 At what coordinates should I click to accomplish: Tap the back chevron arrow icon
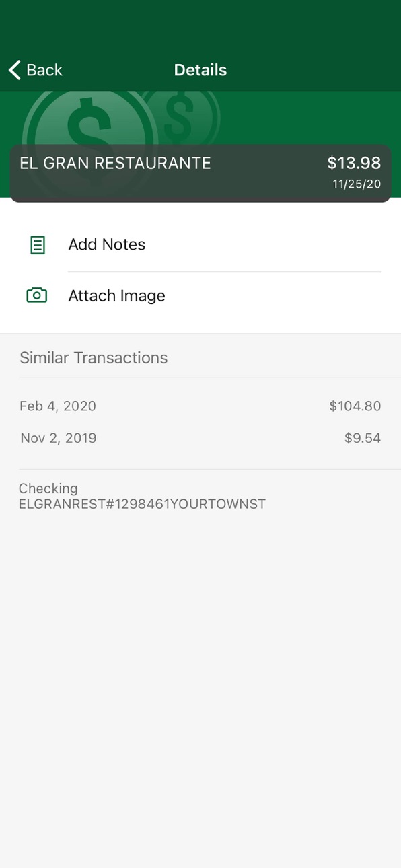click(x=14, y=70)
